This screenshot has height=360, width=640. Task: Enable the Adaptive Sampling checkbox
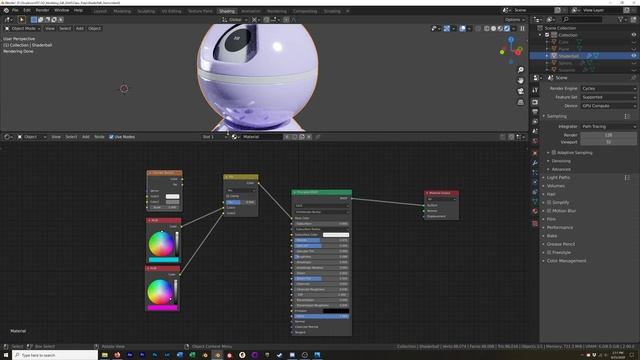pyautogui.click(x=554, y=153)
